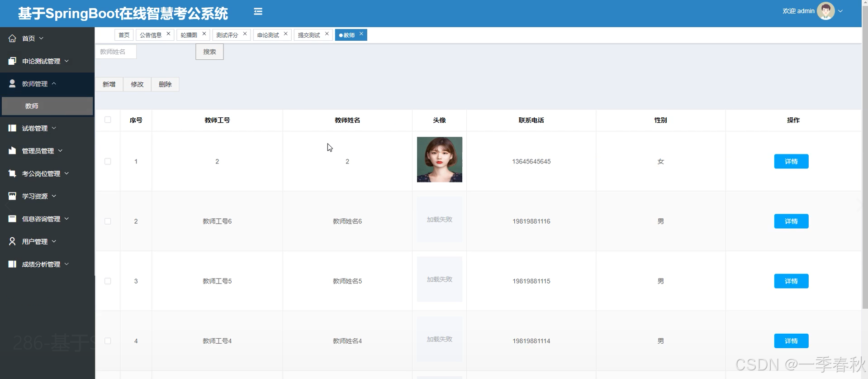The height and width of the screenshot is (379, 868).
Task: Open the admin account dropdown arrow
Action: tap(840, 11)
